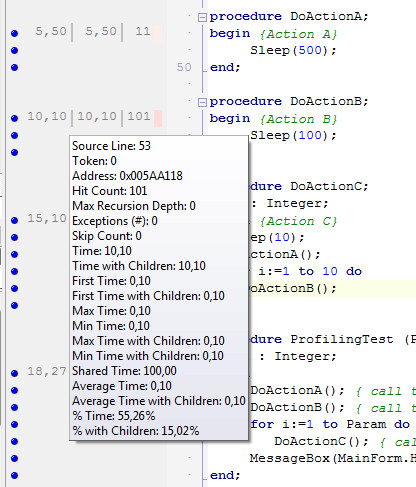Click the gutter dot beside the MessageBox line
This screenshot has height=487, width=416.
14,458
